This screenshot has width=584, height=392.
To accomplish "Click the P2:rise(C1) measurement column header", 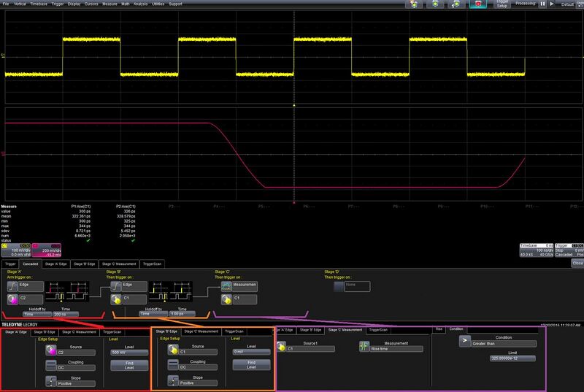I will [x=126, y=207].
